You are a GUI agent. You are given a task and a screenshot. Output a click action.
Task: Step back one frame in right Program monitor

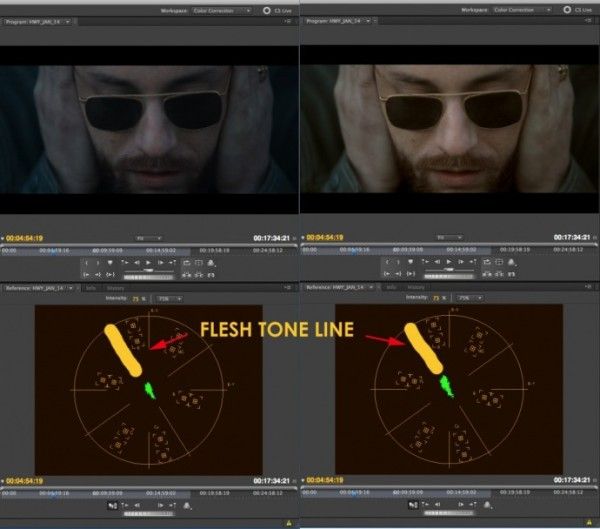coord(437,262)
